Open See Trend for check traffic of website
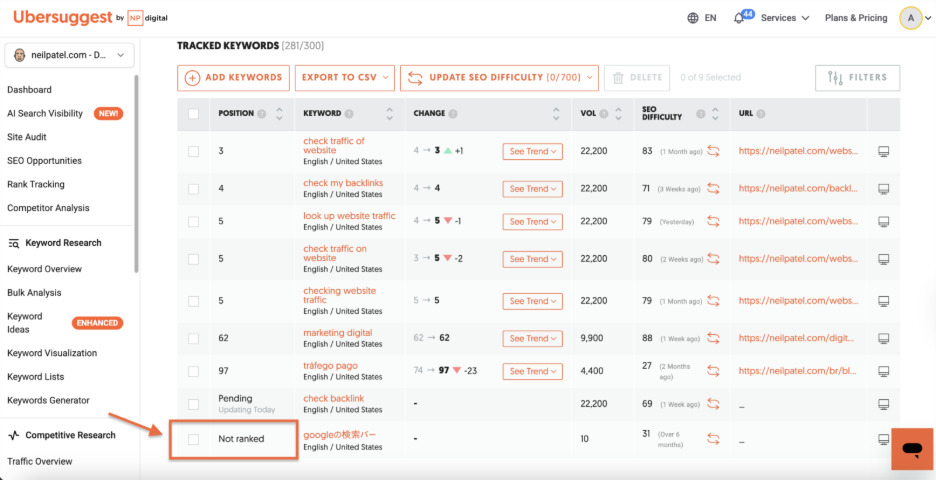This screenshot has height=480, width=936. [532, 152]
